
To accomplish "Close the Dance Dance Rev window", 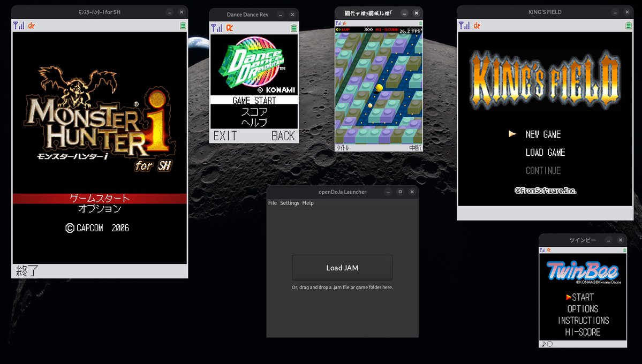I will click(292, 15).
